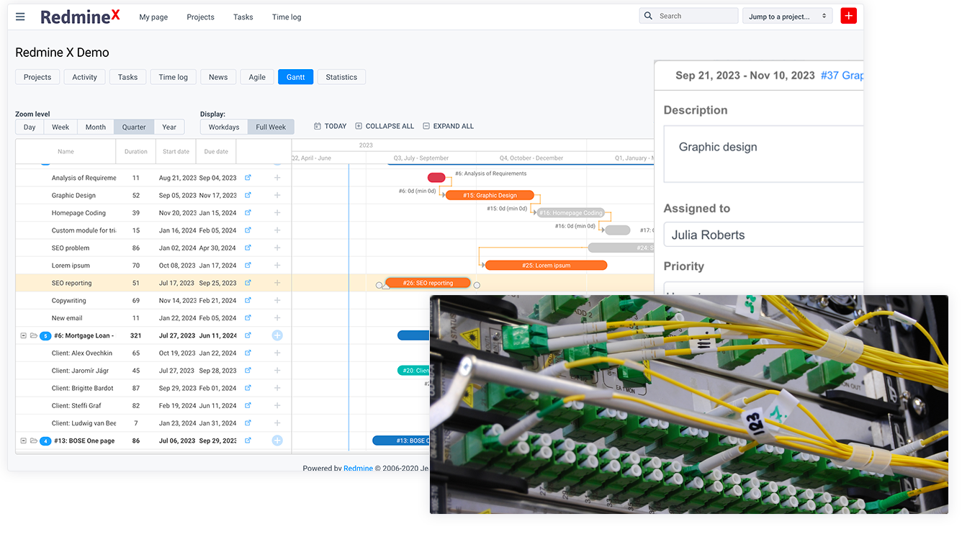Open Lorem ipsum row external link icon
The image size is (962, 560).
click(x=248, y=266)
